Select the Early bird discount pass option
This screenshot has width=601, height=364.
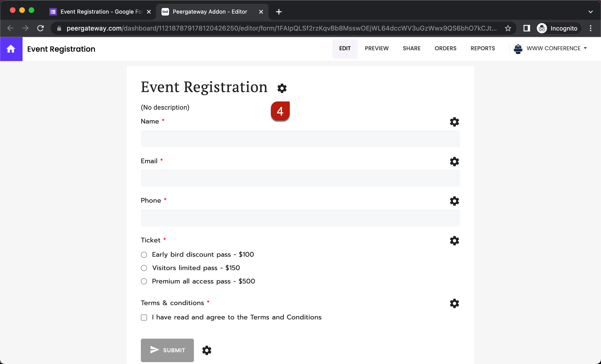pyautogui.click(x=144, y=255)
